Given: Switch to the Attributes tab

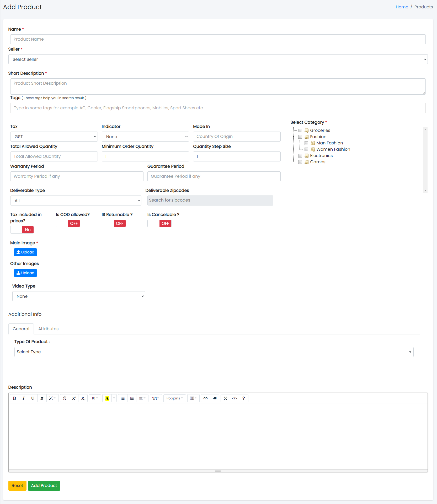Looking at the screenshot, I should point(48,329).
